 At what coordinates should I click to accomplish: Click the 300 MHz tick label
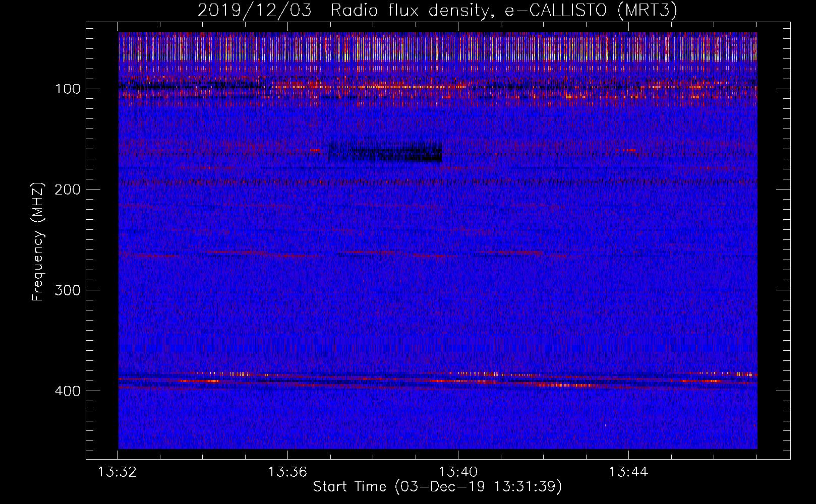tap(68, 290)
